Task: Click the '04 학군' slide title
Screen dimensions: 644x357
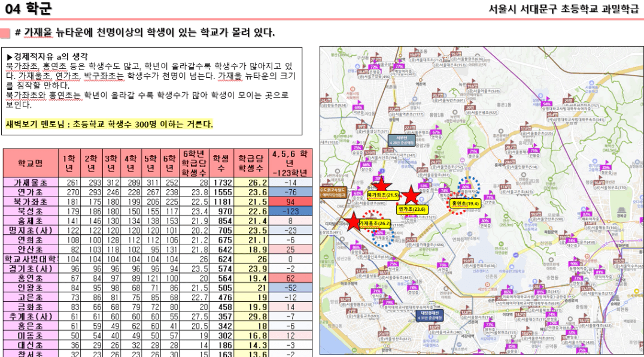Action: (x=28, y=8)
